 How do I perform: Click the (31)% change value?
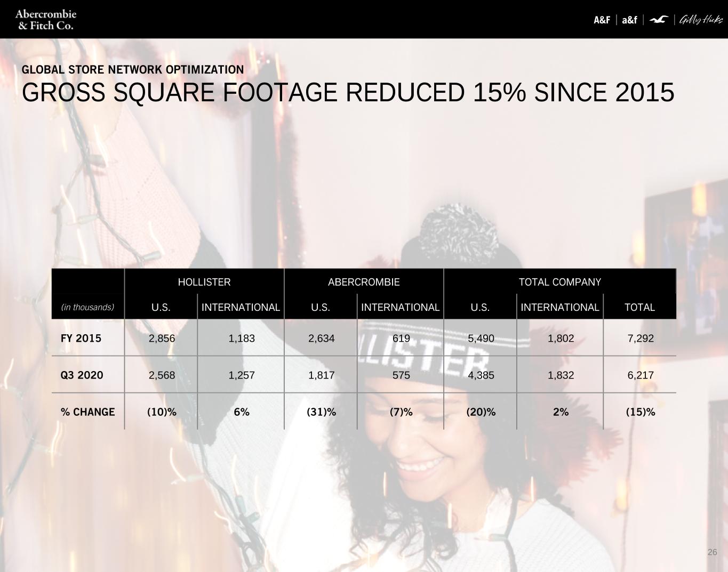[322, 412]
